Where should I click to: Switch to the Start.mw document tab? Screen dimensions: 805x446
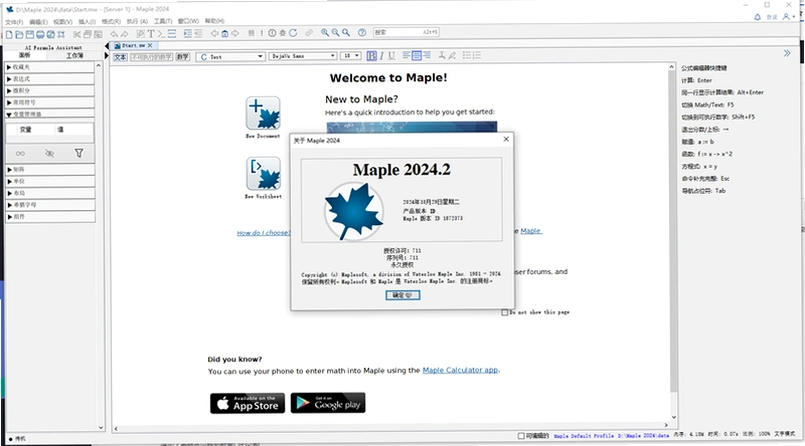click(133, 45)
